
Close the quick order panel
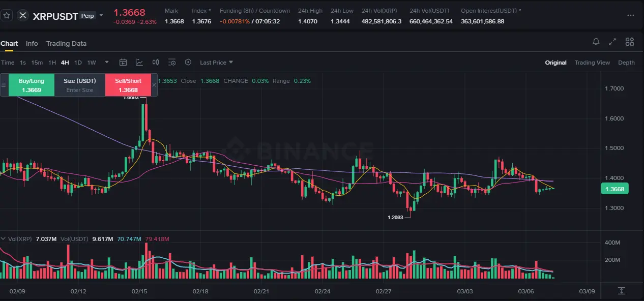point(155,85)
